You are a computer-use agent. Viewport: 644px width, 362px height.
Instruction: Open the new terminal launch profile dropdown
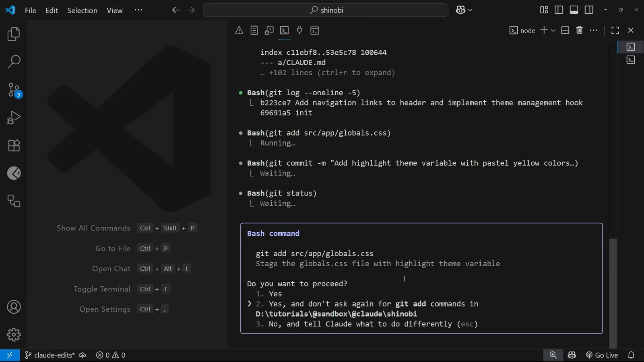[553, 31]
